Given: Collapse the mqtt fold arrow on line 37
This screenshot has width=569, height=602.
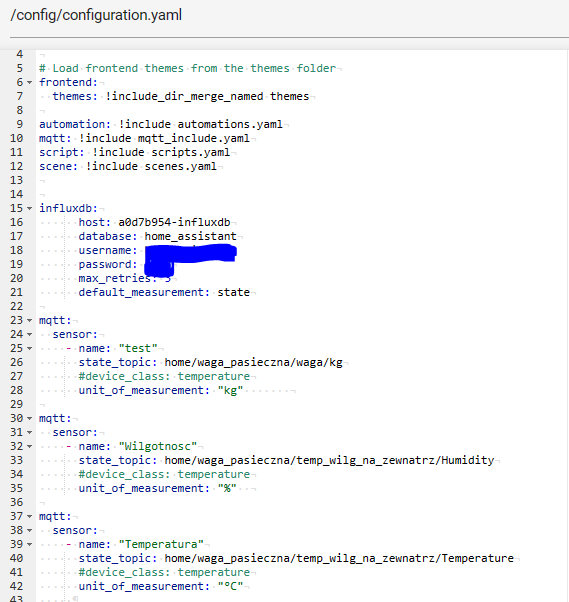Looking at the screenshot, I should (30, 516).
